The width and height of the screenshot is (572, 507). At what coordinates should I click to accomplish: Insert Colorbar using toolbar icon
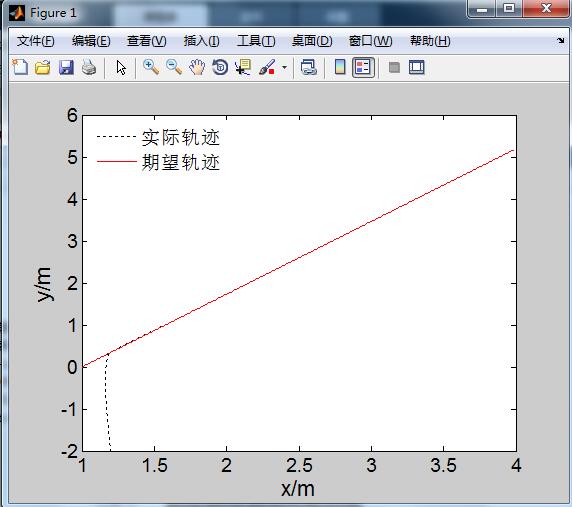[340, 67]
